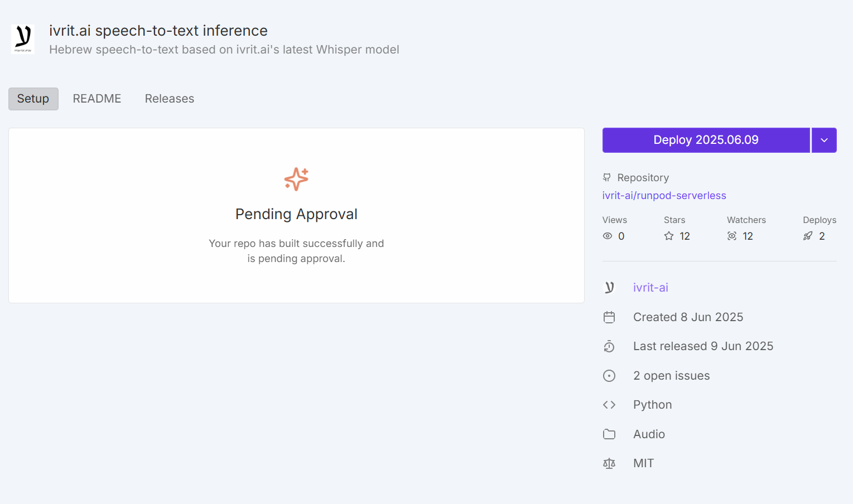Click the 'Audio' category label
Image resolution: width=853 pixels, height=504 pixels.
click(x=649, y=434)
